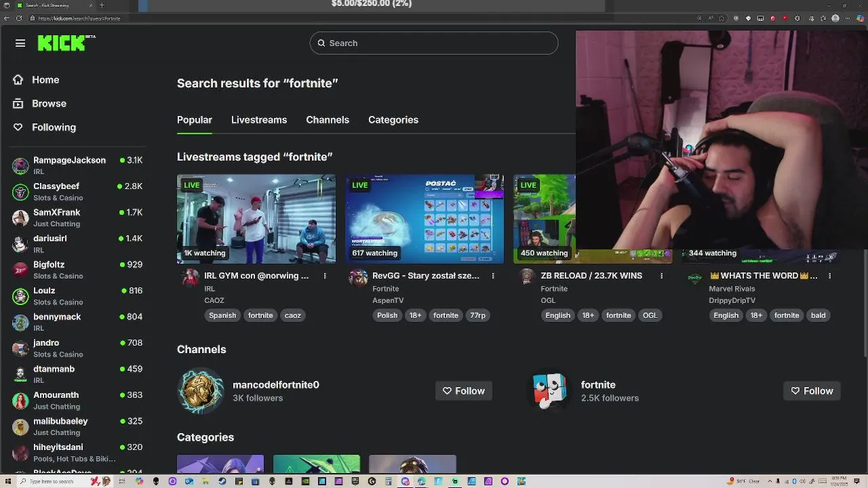
Task: Open Bigfoltz channel avatar
Action: tap(21, 270)
